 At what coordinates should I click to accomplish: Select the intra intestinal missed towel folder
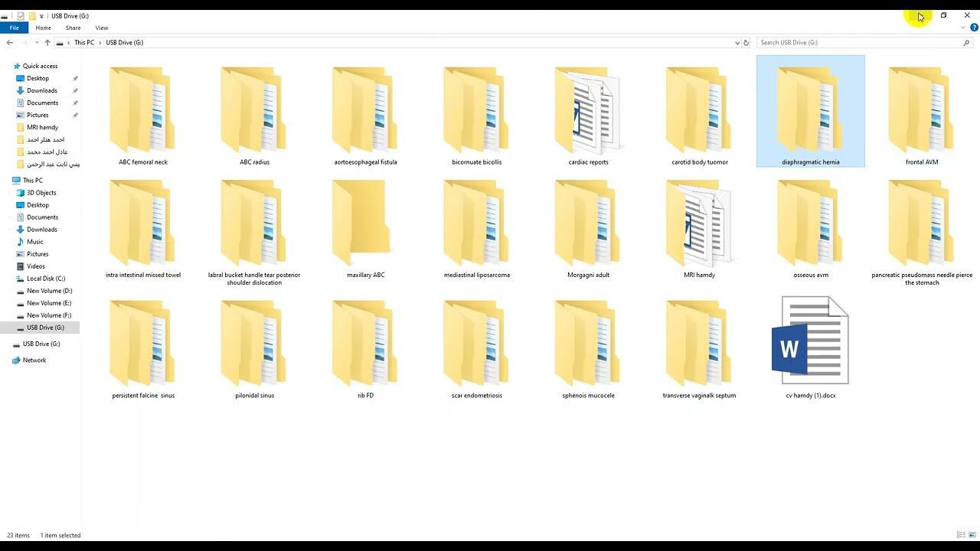pyautogui.click(x=143, y=230)
